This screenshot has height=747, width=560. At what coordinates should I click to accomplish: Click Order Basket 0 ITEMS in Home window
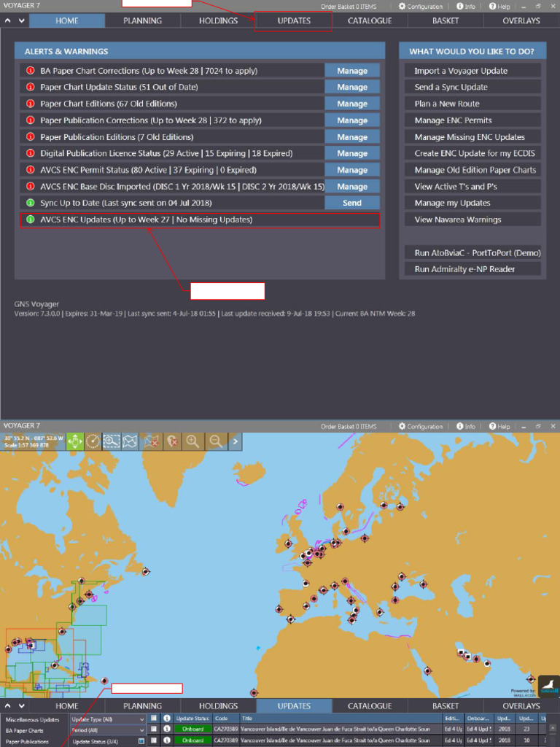coord(349,7)
